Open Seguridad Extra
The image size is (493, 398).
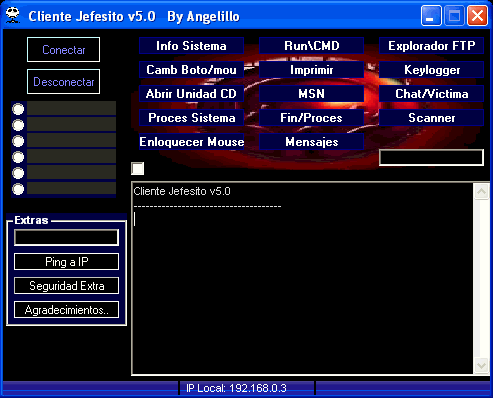[x=66, y=286]
